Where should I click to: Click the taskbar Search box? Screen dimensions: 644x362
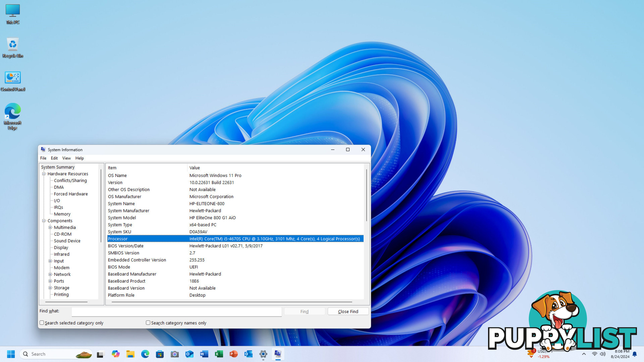(x=56, y=354)
